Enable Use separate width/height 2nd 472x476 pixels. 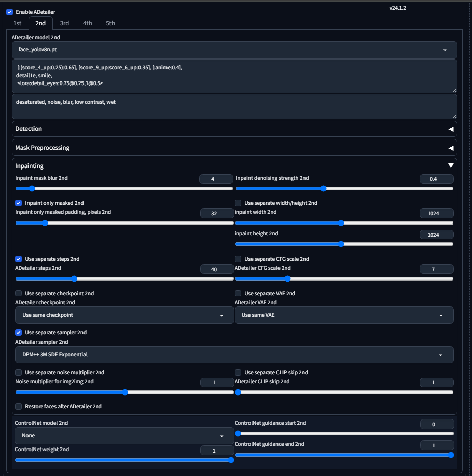238,203
